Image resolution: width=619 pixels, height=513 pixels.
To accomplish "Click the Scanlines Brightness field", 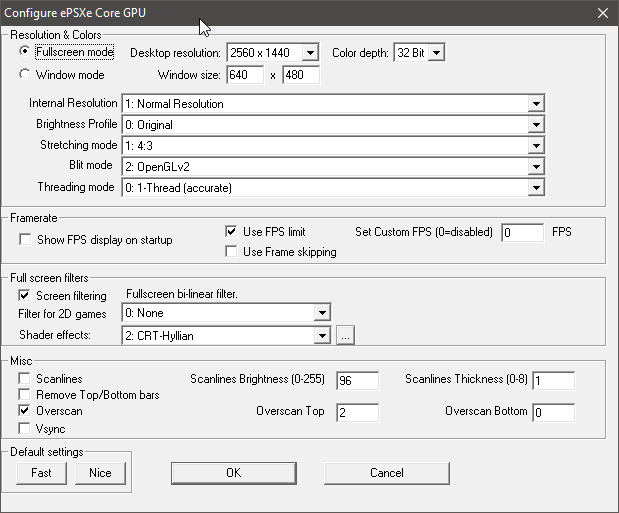I will click(358, 380).
